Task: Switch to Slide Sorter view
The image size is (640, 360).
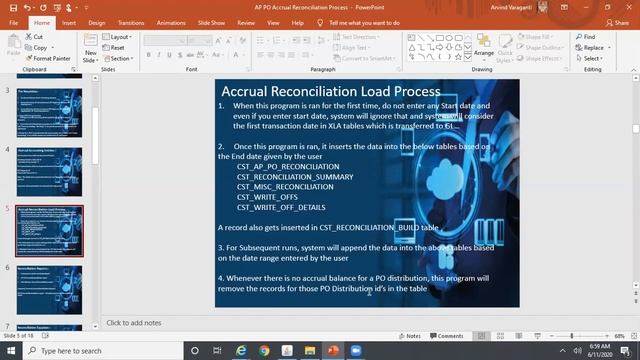Action: tap(500, 336)
